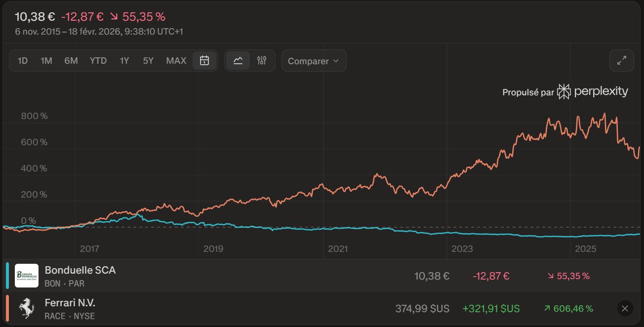Screen dimensions: 644x327
Task: Switch to YTD time range
Action: [x=98, y=61]
